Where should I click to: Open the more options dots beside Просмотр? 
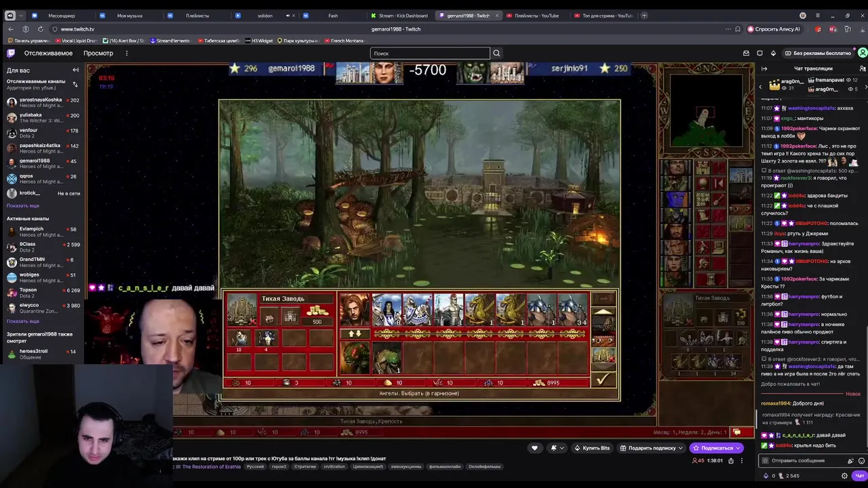pyautogui.click(x=126, y=53)
